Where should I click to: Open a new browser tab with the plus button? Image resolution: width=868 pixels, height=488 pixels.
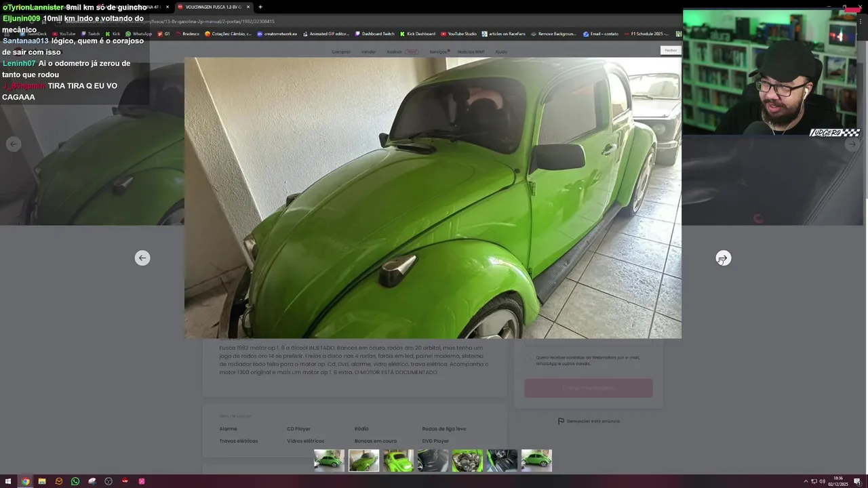260,7
